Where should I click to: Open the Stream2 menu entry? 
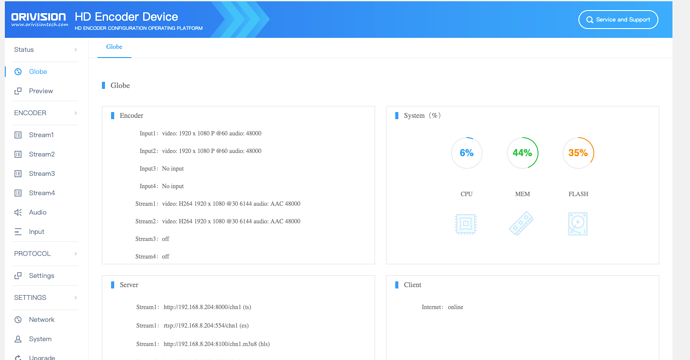42,154
